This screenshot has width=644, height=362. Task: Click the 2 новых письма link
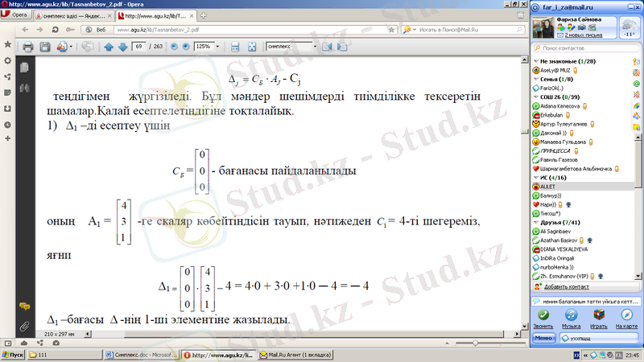tap(583, 35)
